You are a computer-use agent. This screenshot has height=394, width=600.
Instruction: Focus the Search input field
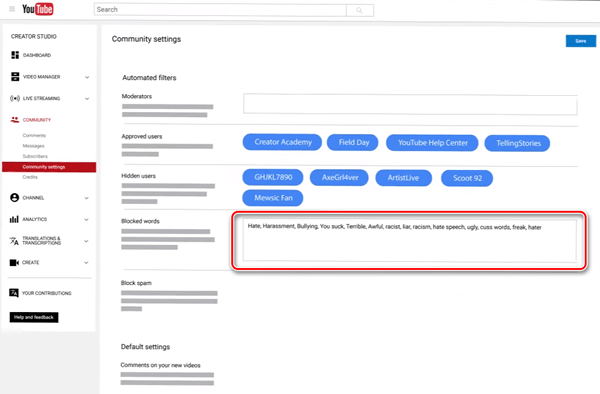220,10
